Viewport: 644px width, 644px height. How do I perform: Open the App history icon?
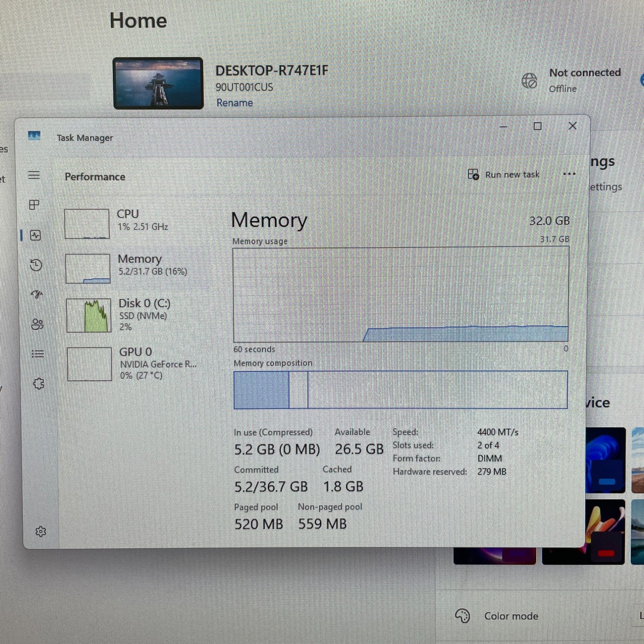pyautogui.click(x=36, y=265)
